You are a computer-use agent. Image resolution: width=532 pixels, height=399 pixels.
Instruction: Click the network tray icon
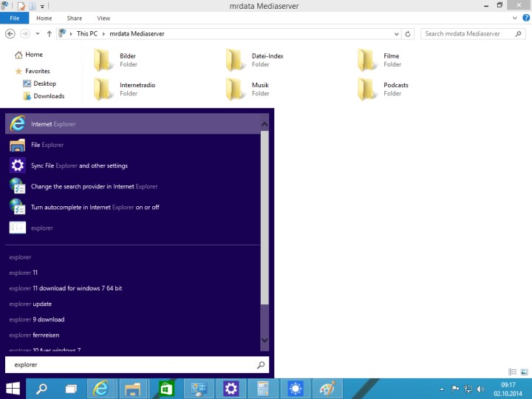point(468,389)
